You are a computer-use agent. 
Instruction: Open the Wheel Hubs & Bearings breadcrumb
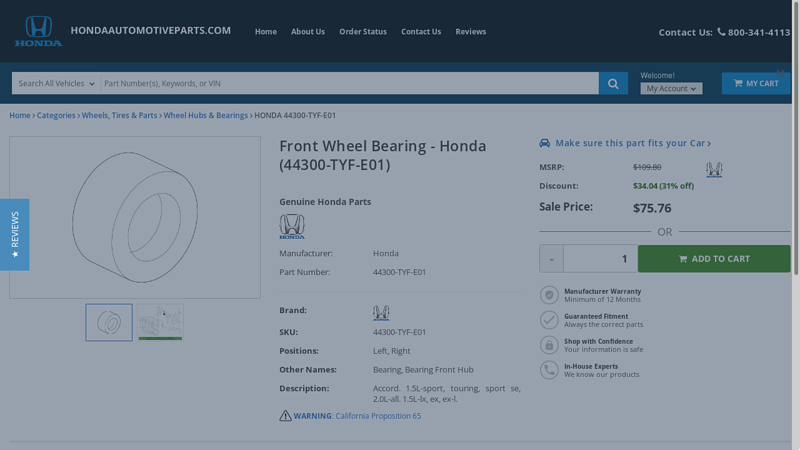click(x=205, y=116)
